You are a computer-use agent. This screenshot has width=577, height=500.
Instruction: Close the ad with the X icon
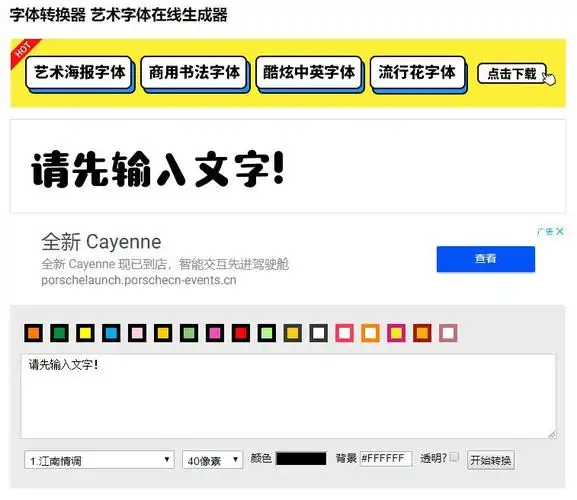pos(560,231)
